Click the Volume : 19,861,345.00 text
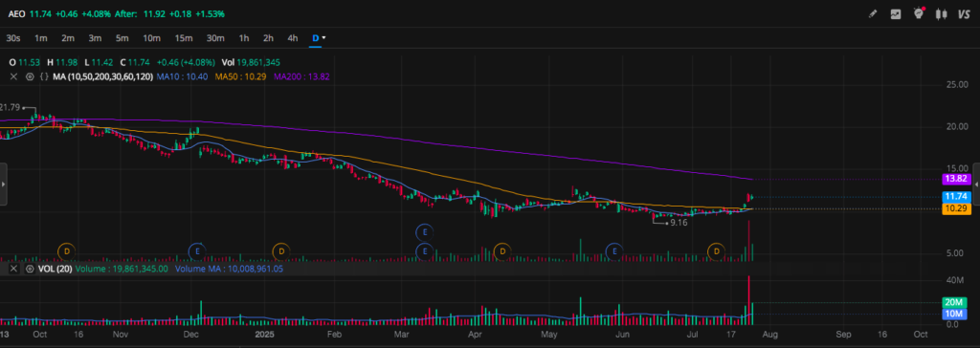980x348 pixels. 122,269
